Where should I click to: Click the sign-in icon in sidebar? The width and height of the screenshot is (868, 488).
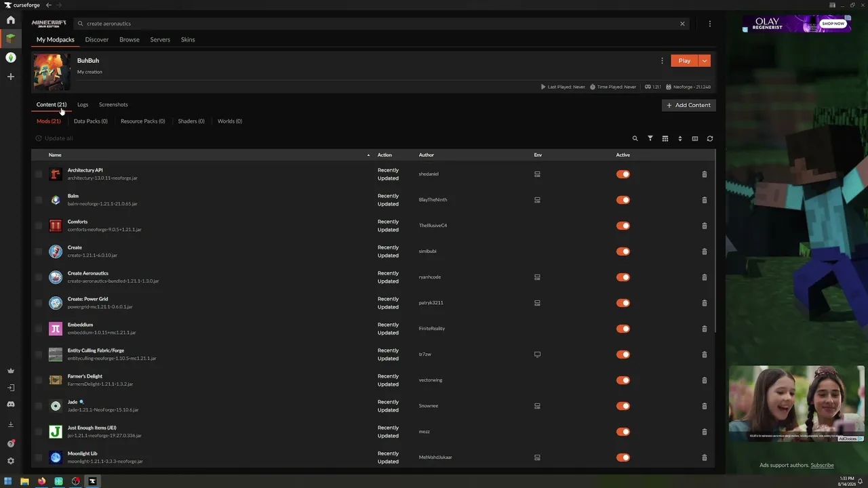(x=11, y=388)
